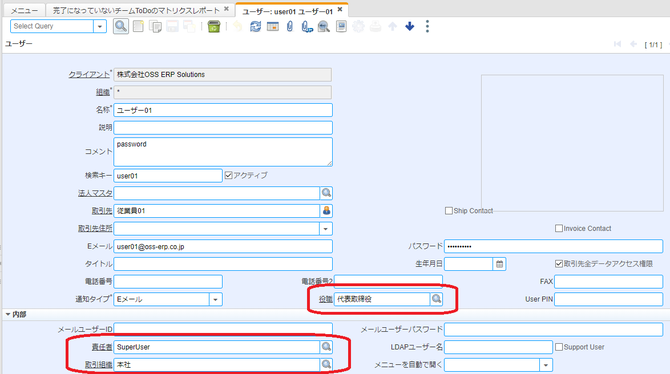670x374 pixels.
Task: Close the ユーザー: user01 tab
Action: click(340, 9)
